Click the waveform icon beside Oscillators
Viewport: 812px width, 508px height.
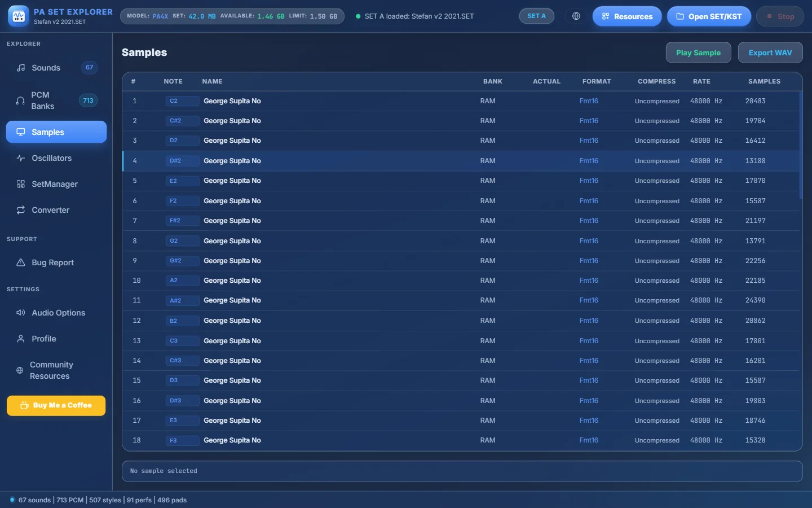(x=21, y=158)
